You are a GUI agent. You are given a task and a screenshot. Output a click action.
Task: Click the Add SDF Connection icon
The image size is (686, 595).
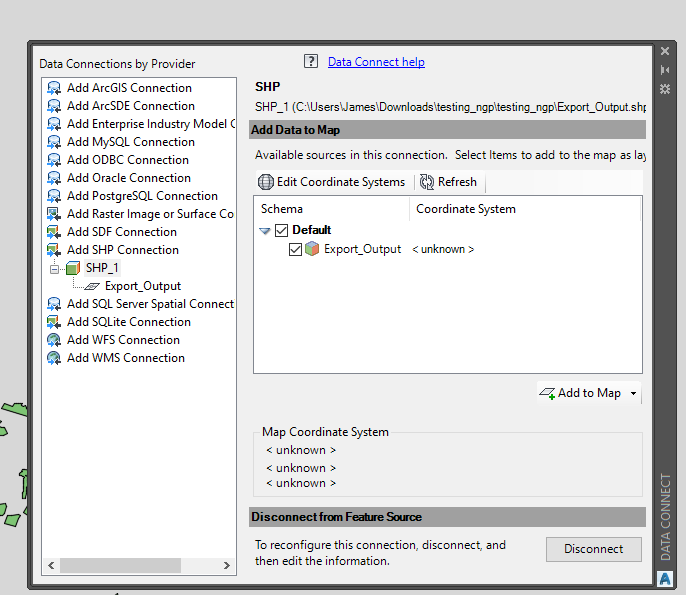click(x=54, y=232)
